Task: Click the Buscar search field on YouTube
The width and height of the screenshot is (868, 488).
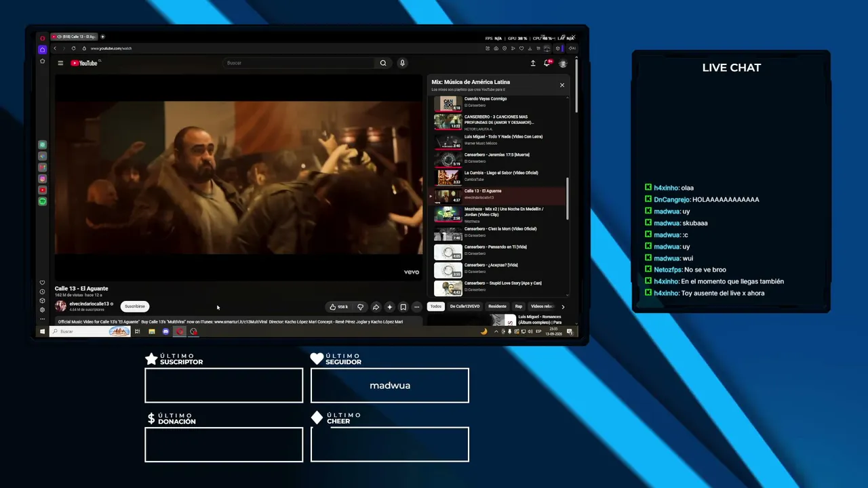Action: pyautogui.click(x=298, y=63)
